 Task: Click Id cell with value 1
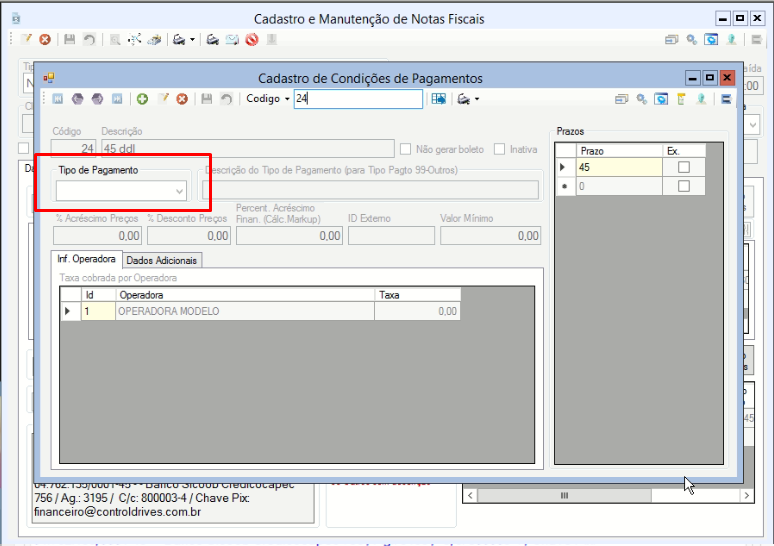tap(98, 312)
